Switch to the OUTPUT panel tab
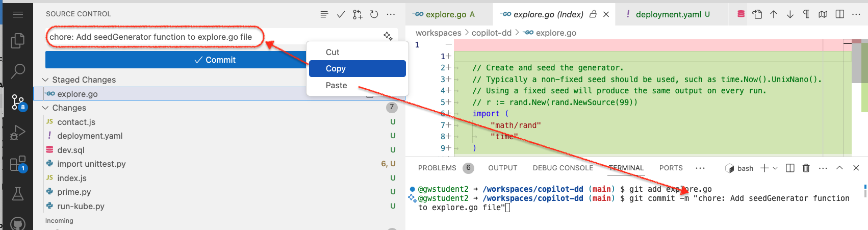 tap(502, 168)
